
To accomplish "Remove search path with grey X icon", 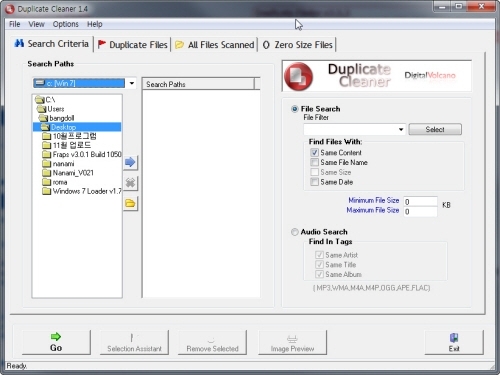I will pyautogui.click(x=130, y=183).
